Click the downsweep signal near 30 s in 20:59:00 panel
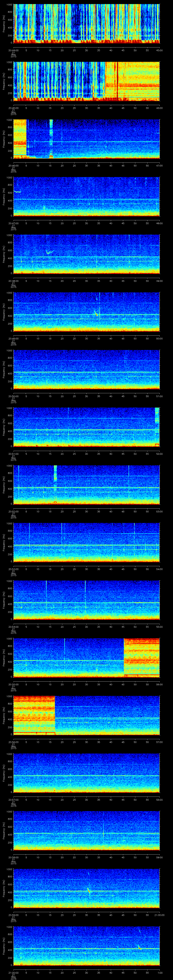The height and width of the screenshot is (980, 173). 89,891
